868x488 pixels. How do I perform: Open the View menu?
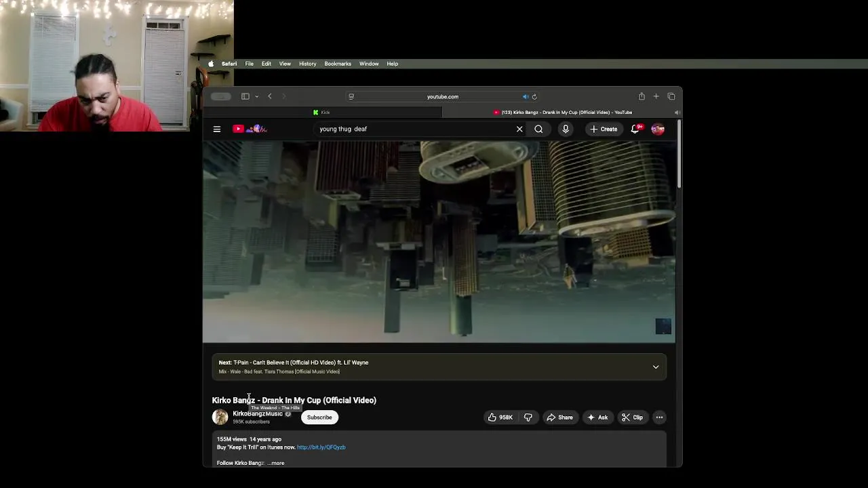(285, 64)
